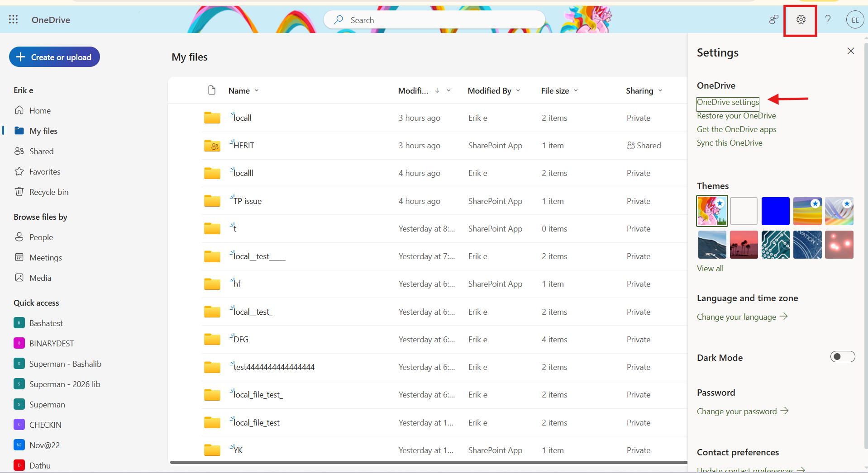Browse files by Media

[x=40, y=278]
